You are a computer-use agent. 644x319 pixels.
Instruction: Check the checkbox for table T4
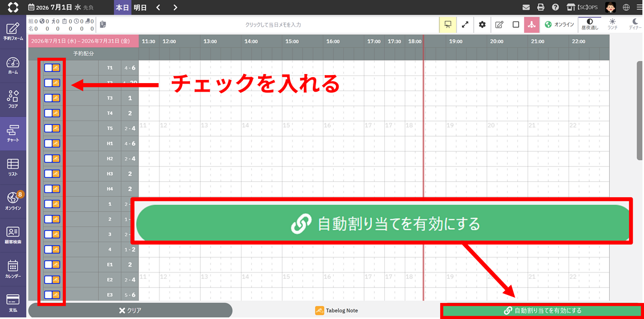tap(48, 113)
